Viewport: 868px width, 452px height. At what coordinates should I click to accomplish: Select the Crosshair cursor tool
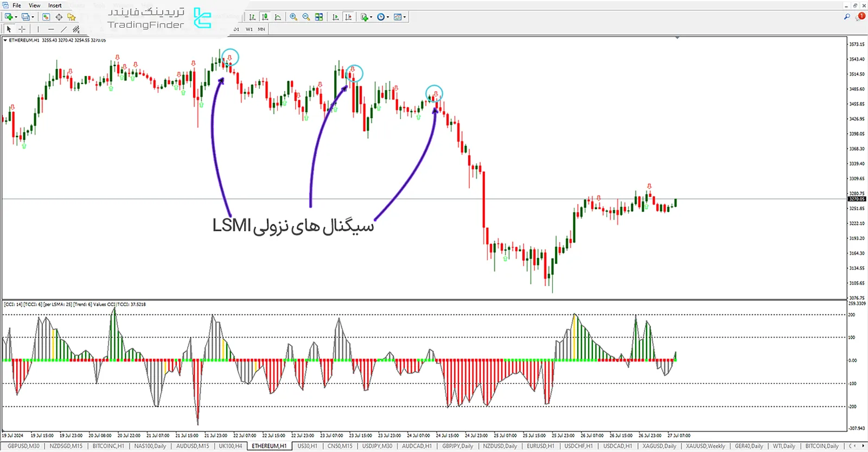click(22, 29)
